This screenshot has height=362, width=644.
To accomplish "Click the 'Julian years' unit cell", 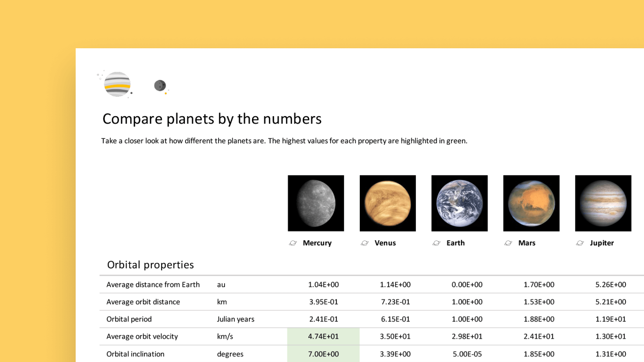I will click(x=235, y=319).
